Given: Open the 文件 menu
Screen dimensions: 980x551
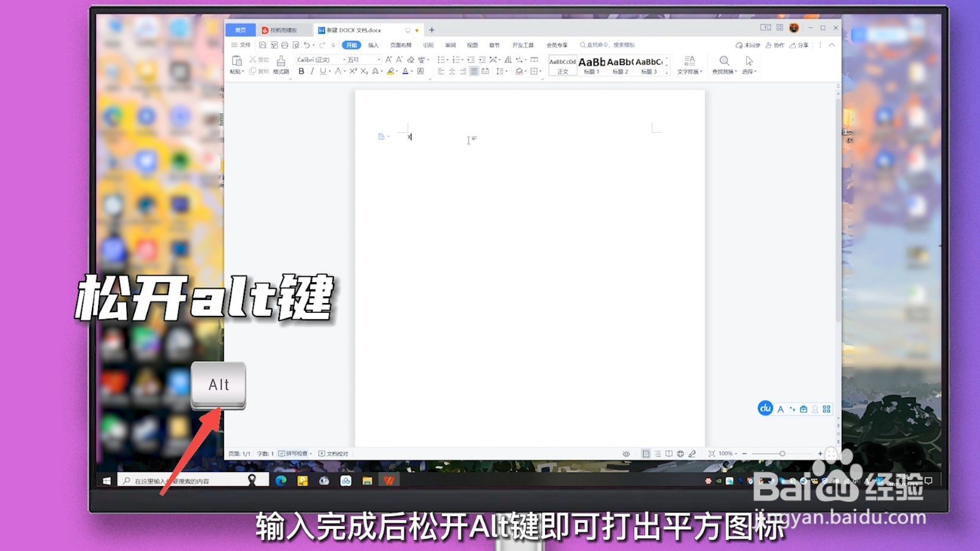Looking at the screenshot, I should [245, 45].
